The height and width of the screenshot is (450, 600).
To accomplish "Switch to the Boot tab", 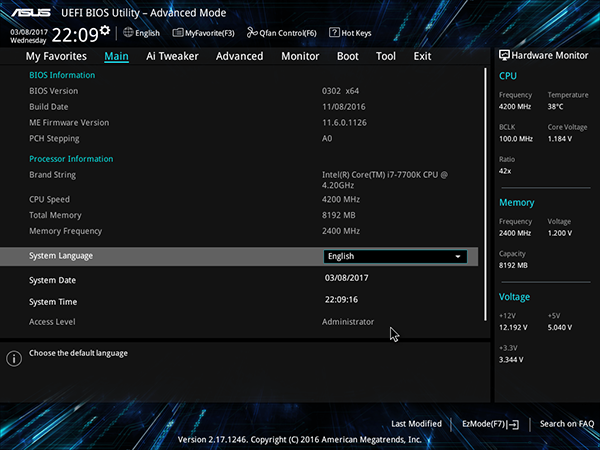I will point(347,56).
